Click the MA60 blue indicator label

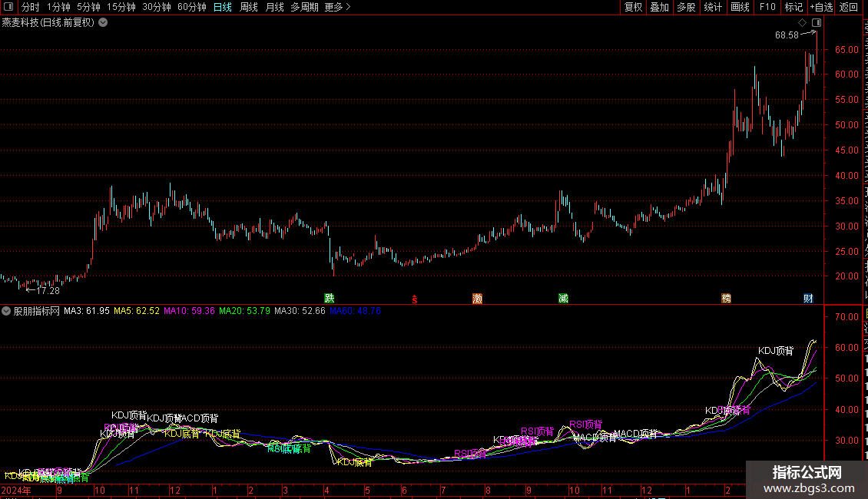[356, 311]
